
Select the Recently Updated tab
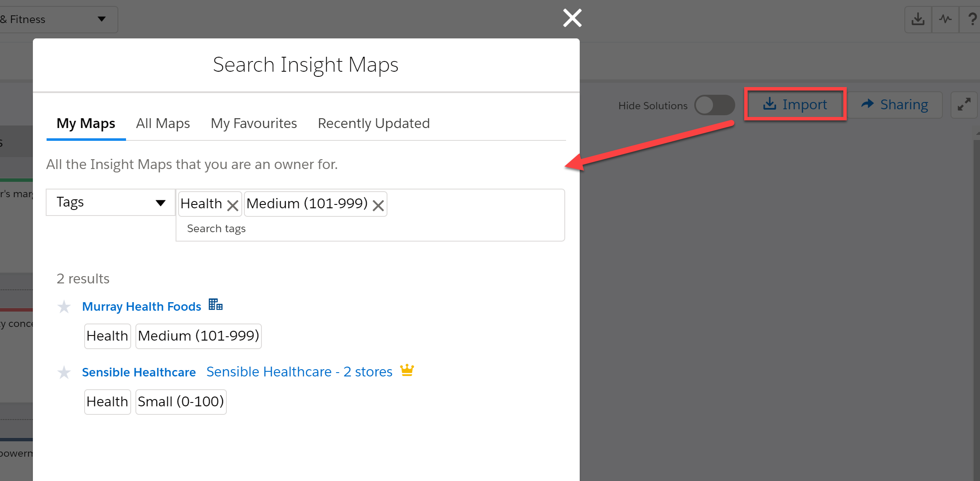click(374, 123)
